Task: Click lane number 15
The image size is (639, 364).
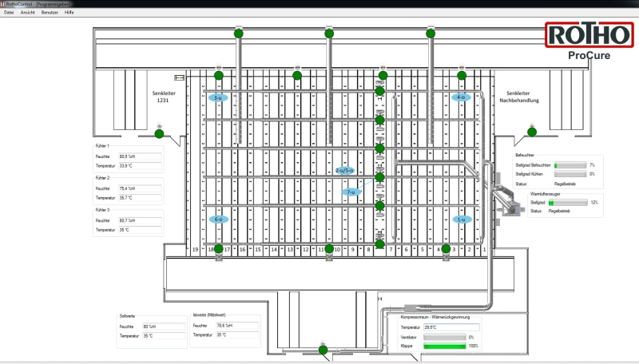Action: (x=258, y=250)
